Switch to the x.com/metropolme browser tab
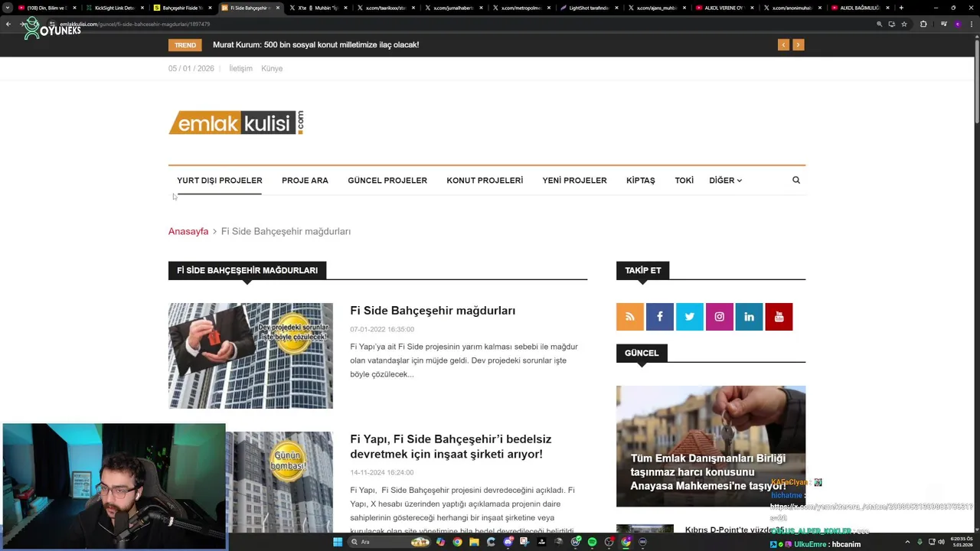Screen dimensions: 980x551 click(521, 8)
